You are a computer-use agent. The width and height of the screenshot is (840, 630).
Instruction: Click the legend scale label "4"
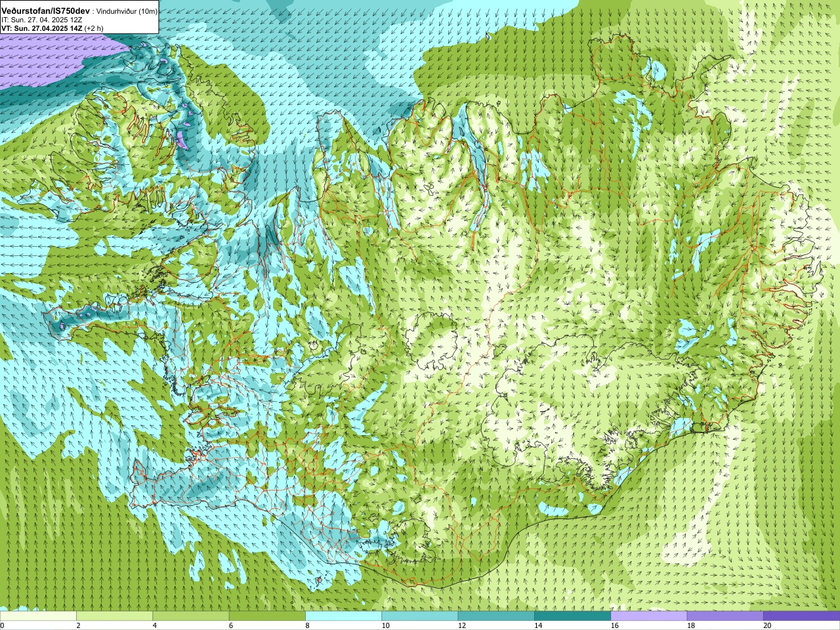(x=154, y=625)
